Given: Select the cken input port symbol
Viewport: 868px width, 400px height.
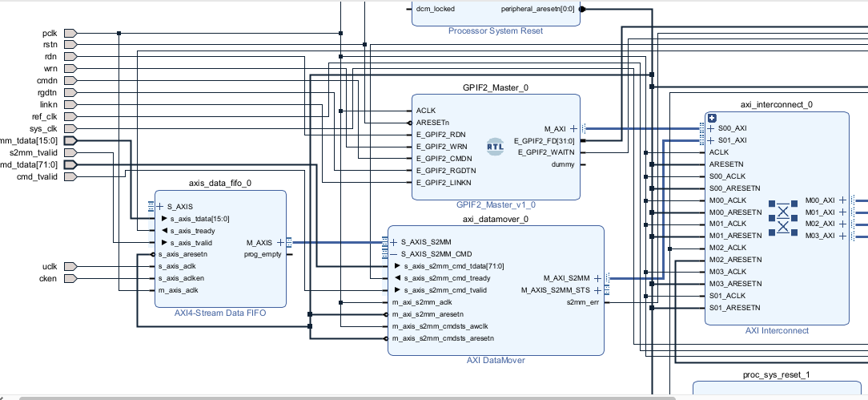Looking at the screenshot, I should (x=70, y=278).
